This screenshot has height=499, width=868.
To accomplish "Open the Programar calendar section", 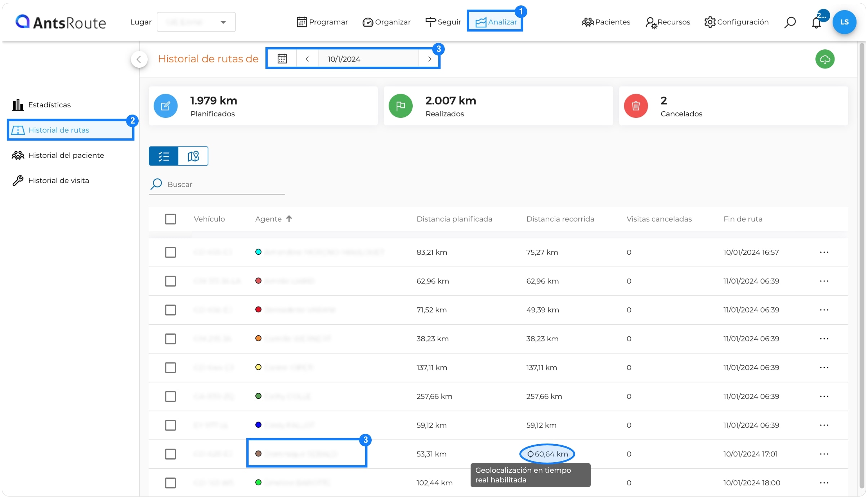I will pyautogui.click(x=322, y=22).
